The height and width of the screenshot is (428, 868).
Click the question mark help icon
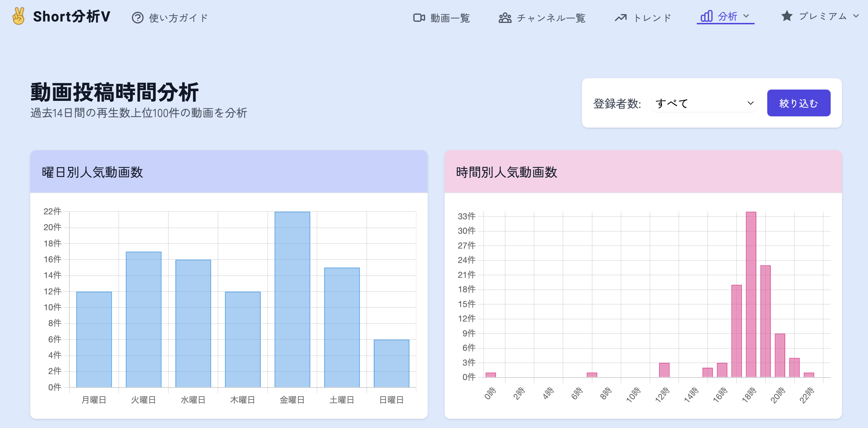pos(137,18)
